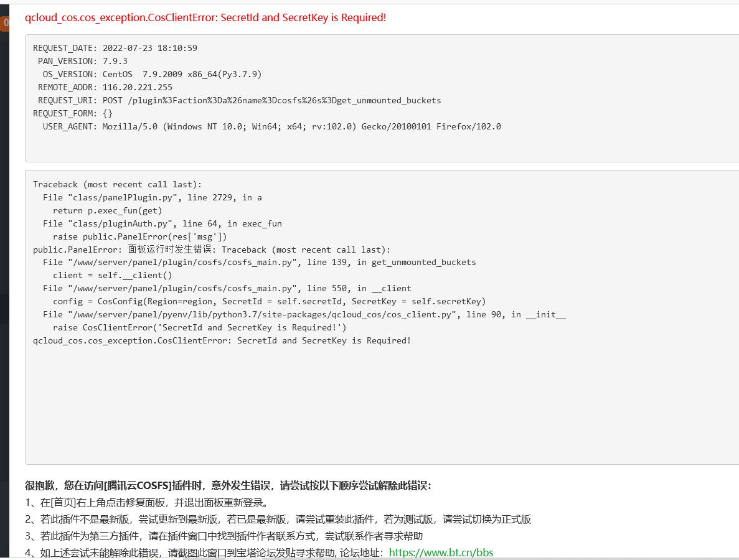Click the 'config = CosConfig(Region=region' line
This screenshot has width=739, height=560.
tap(269, 301)
